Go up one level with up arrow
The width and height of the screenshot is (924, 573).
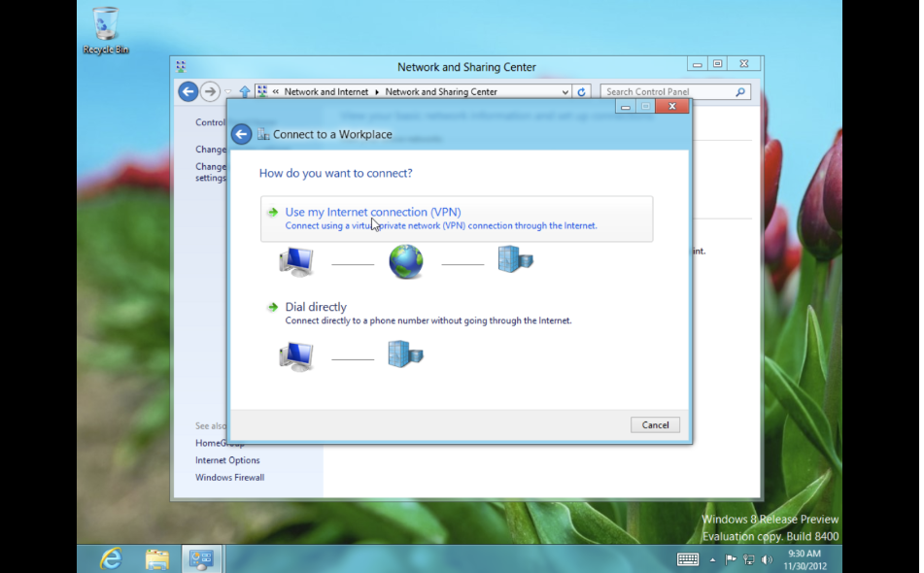click(x=245, y=92)
